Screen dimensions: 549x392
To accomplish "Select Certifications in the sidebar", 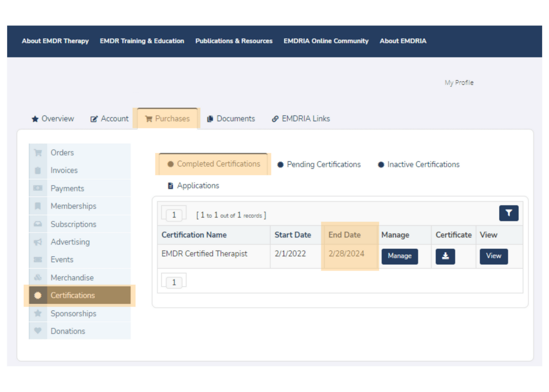I will point(80,296).
